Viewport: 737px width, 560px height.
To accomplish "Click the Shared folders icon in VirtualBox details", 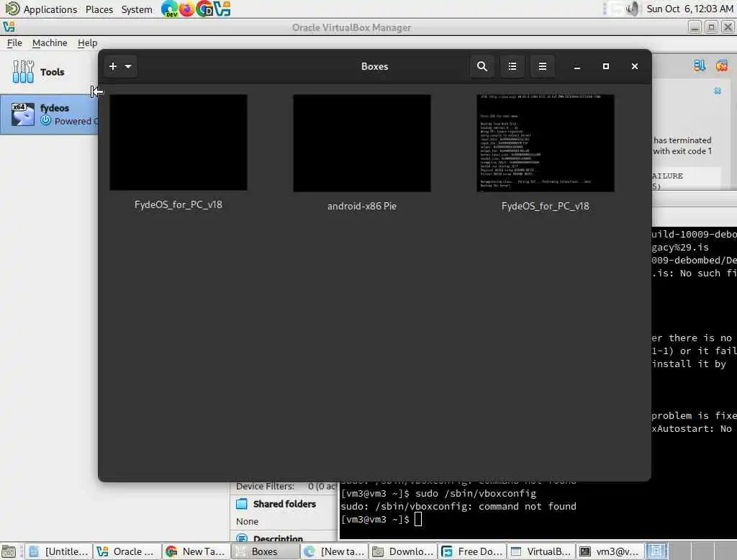I will (242, 504).
